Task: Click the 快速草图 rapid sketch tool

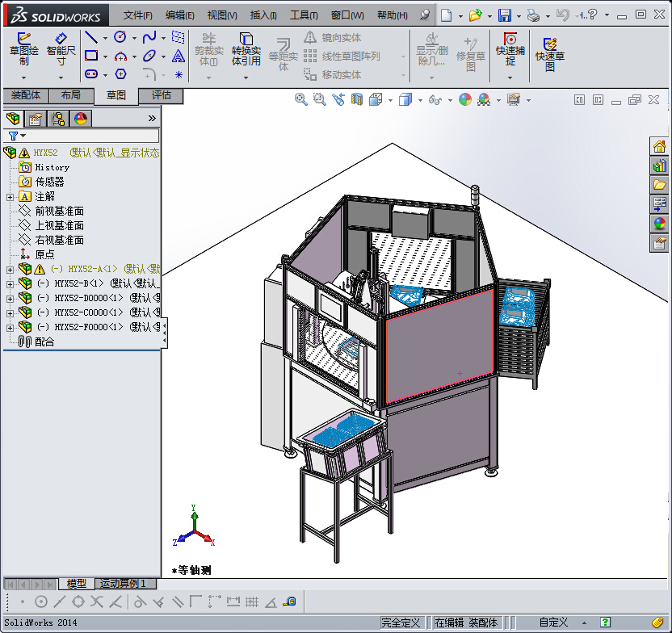Action: tap(550, 55)
